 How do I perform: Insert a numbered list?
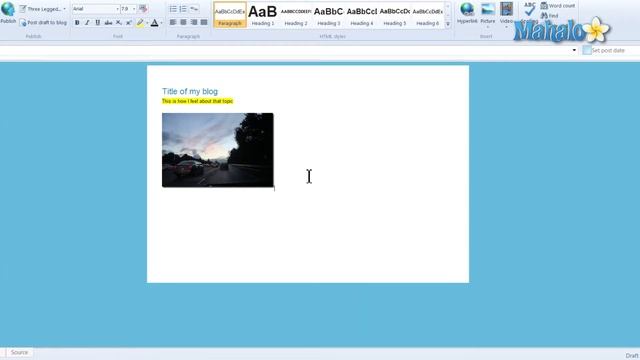(183, 9)
